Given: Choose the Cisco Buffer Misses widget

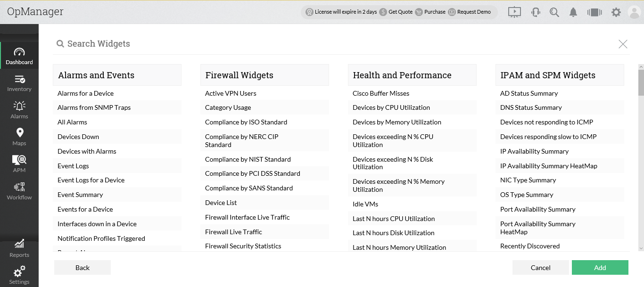Looking at the screenshot, I should tap(381, 93).
